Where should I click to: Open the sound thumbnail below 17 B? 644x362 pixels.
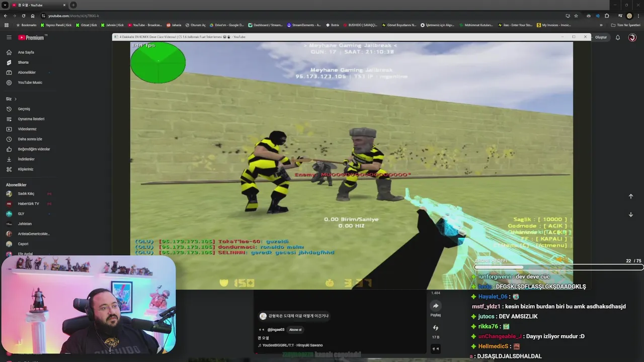point(436,348)
